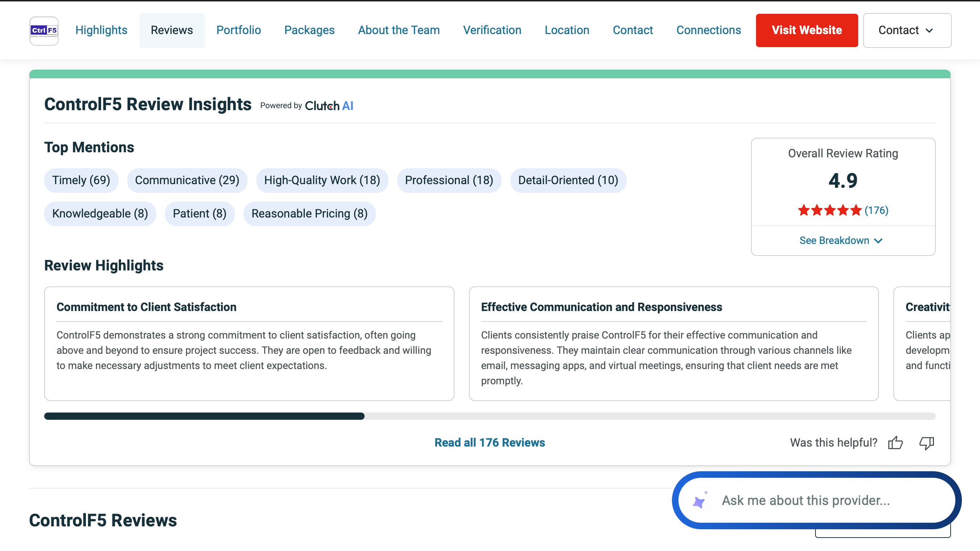980x551 pixels.
Task: Select the Timely (69) mention tag
Action: pos(81,181)
